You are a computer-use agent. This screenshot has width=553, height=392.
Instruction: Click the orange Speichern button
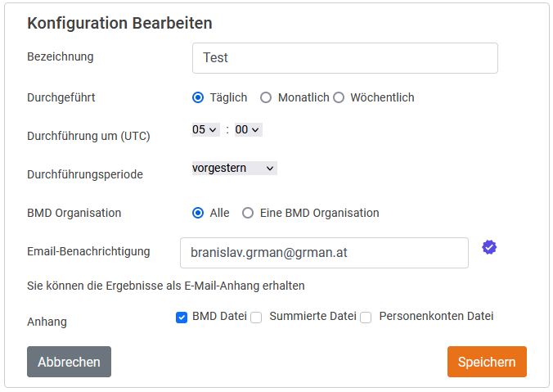pos(487,362)
